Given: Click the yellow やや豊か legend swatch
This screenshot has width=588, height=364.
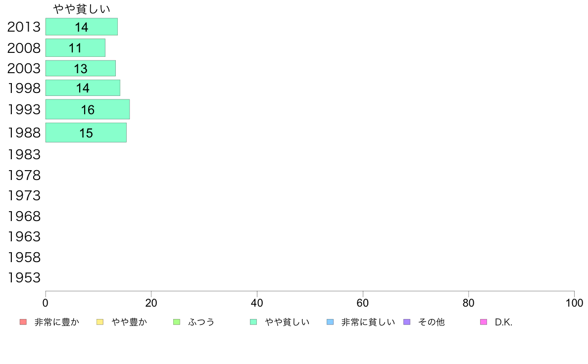Looking at the screenshot, I should [100, 322].
